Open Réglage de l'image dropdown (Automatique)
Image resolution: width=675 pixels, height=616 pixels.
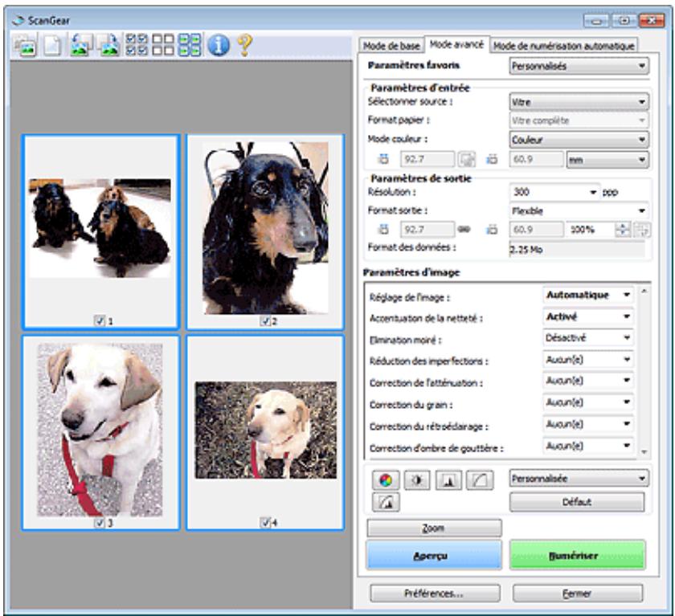[x=588, y=295]
